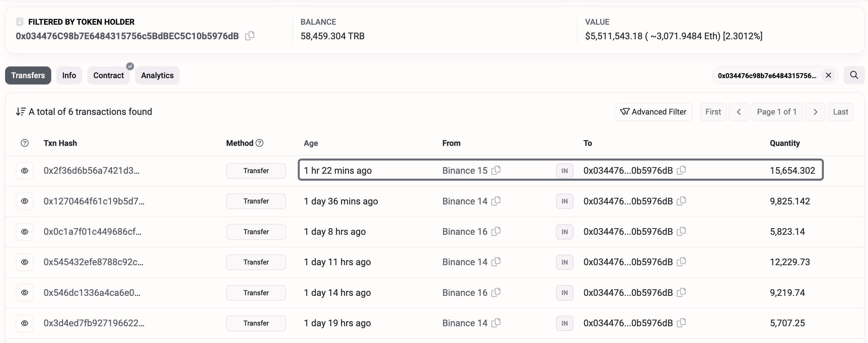Go to previous page with left chevron
868x343 pixels.
[x=739, y=112]
